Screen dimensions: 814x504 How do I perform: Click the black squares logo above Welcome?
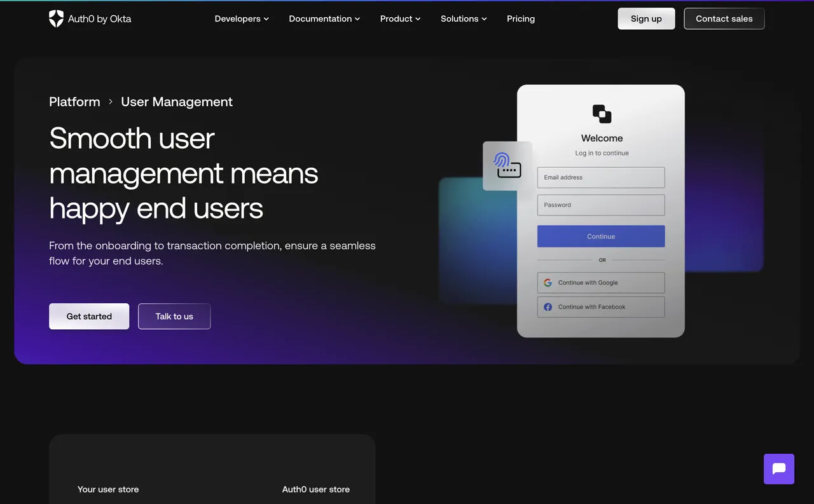tap(600, 114)
